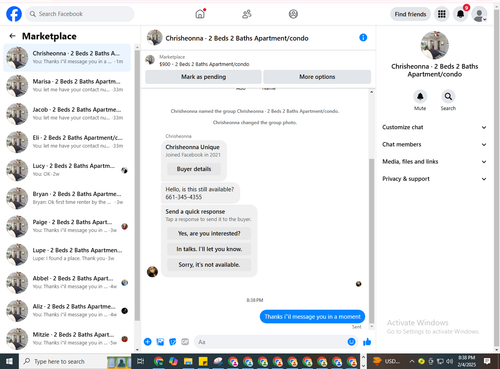Expand the Privacy & support section
Screen dimensions: 500x369
[434, 179]
